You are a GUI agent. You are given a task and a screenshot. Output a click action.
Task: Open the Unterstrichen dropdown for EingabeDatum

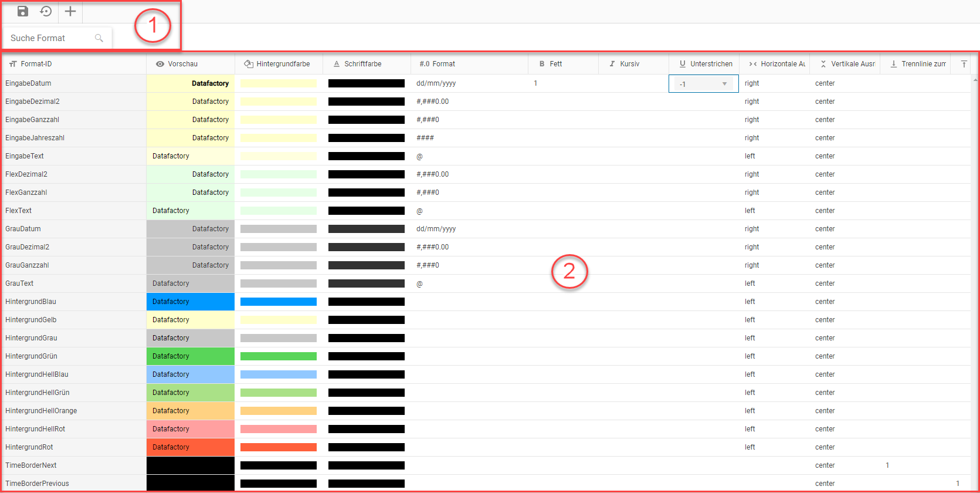tap(724, 84)
